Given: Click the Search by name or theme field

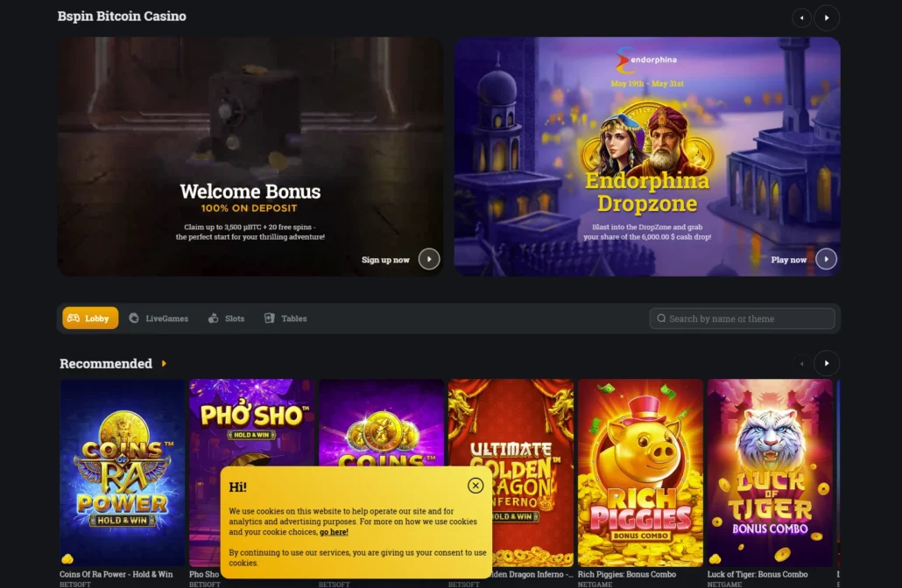Looking at the screenshot, I should (x=742, y=318).
